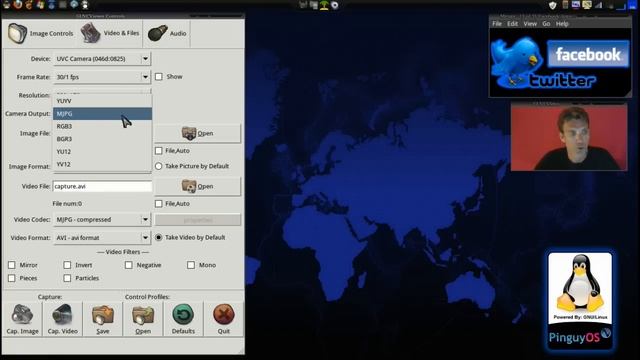Open a control profile from the bottom bar
This screenshot has width=640, height=360.
point(143,319)
